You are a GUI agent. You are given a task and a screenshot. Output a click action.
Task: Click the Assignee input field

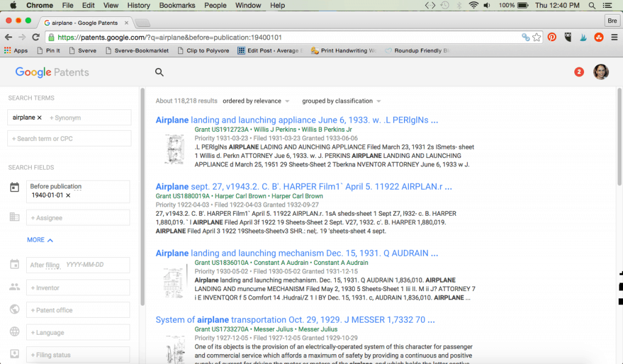78,218
